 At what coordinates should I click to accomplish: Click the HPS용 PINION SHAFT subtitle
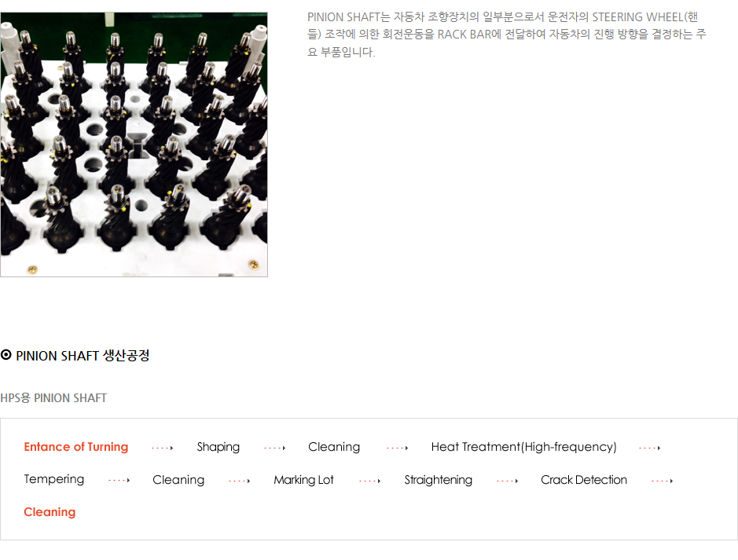click(x=53, y=398)
